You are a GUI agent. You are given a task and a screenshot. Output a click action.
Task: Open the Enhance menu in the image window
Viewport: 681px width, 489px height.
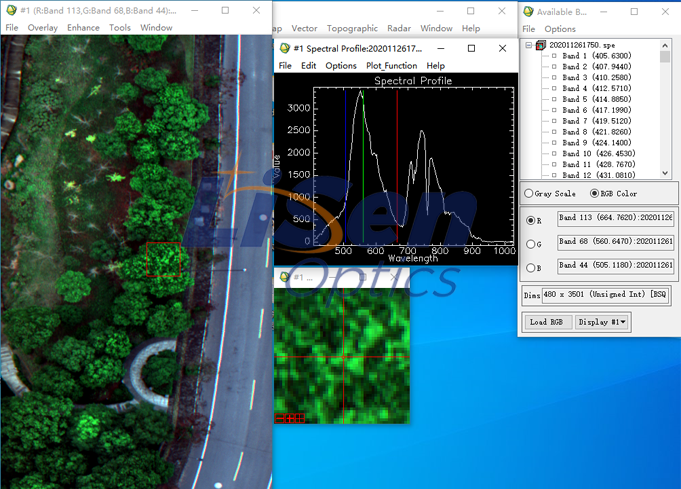[x=83, y=27]
